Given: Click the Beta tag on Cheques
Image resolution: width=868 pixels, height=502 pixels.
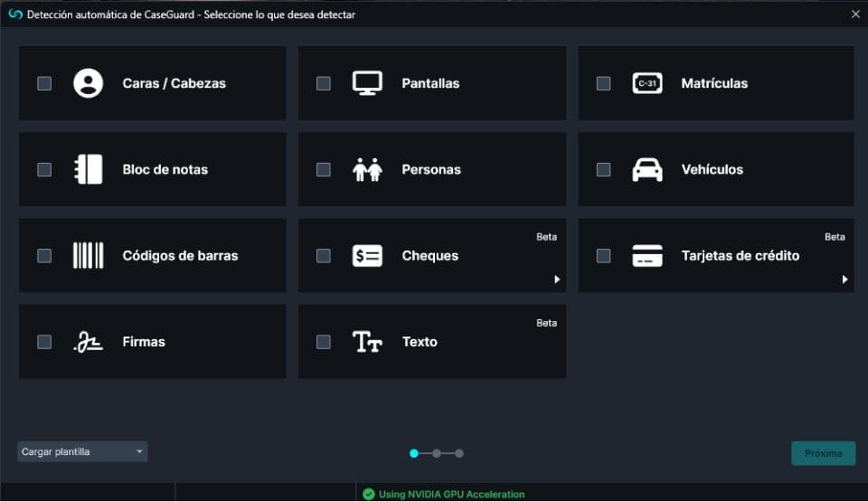Looking at the screenshot, I should coord(546,237).
